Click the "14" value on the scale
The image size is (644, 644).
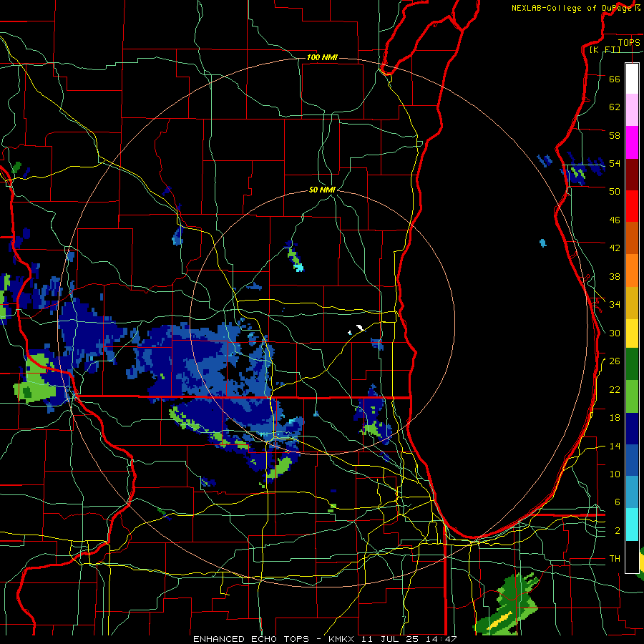(x=615, y=446)
